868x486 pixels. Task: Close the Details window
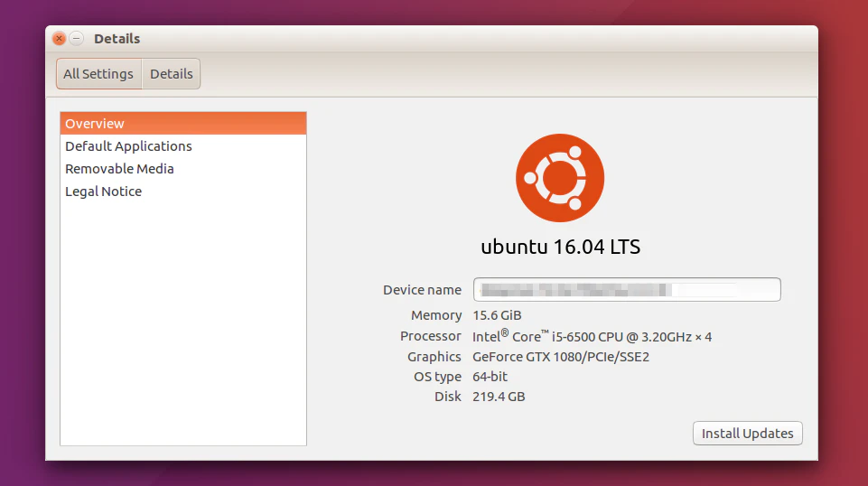tap(59, 38)
